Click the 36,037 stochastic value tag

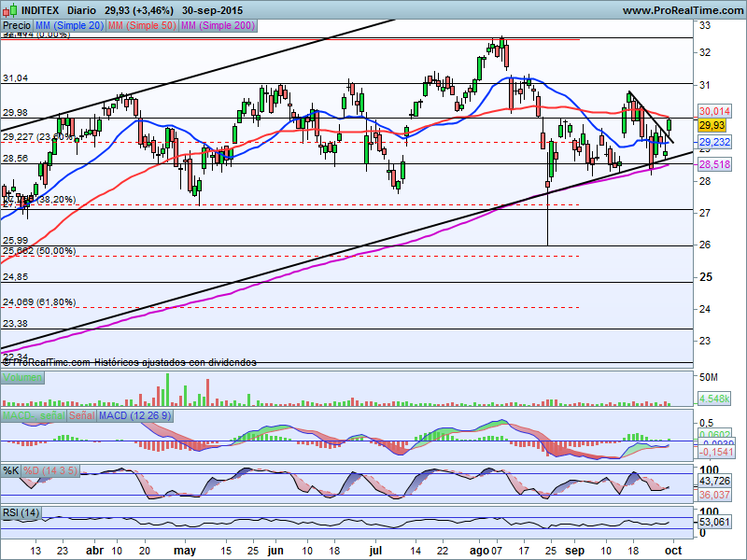[x=714, y=496]
